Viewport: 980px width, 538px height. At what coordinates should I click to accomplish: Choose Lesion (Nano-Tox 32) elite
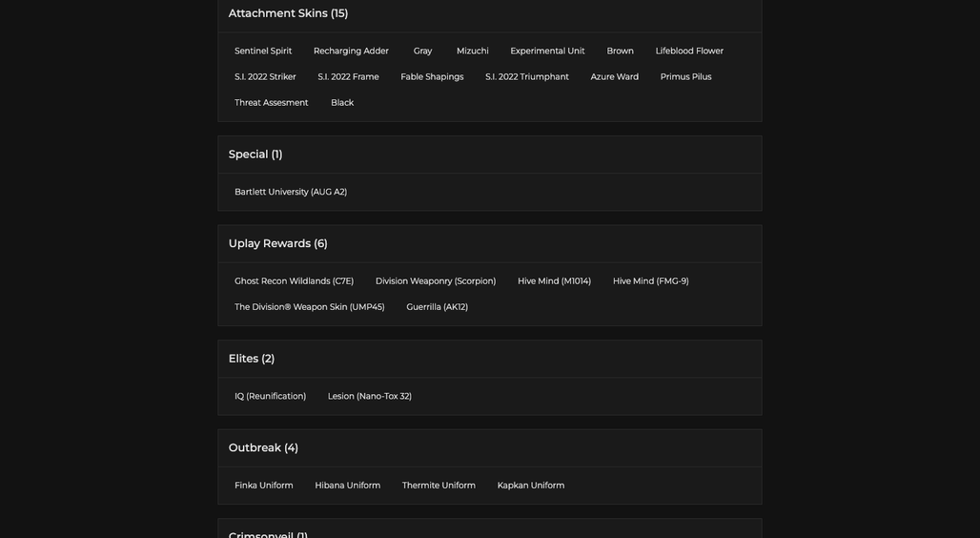click(369, 396)
